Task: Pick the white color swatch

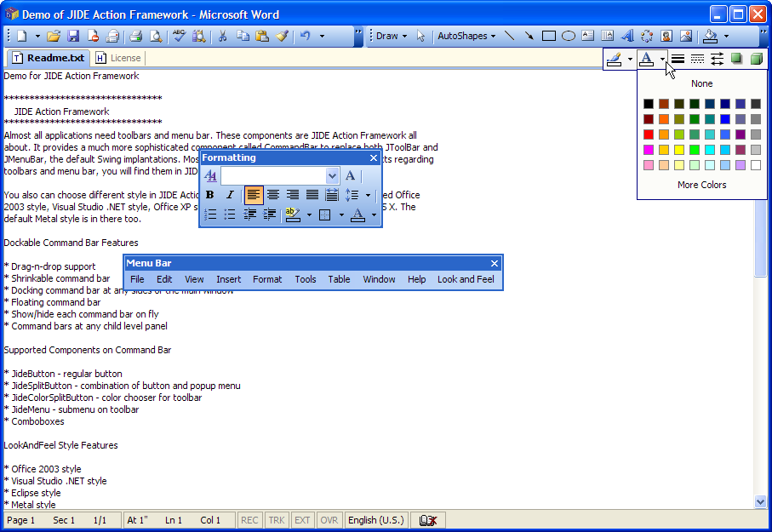Action: (756, 165)
